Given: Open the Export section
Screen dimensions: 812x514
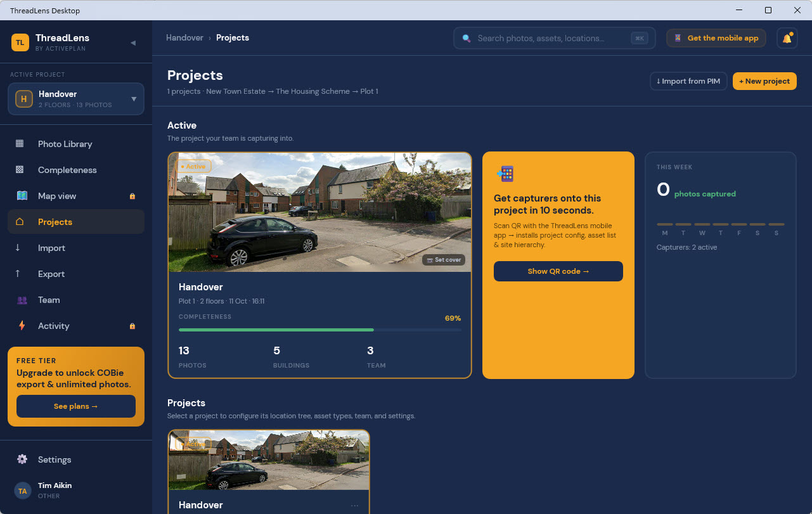Looking at the screenshot, I should point(76,274).
